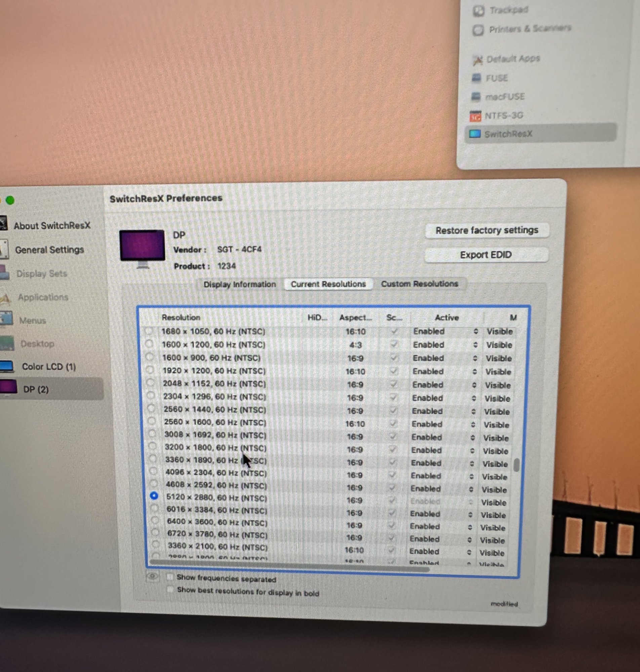Click the Restore factory settings button
640x672 pixels.
coord(487,230)
